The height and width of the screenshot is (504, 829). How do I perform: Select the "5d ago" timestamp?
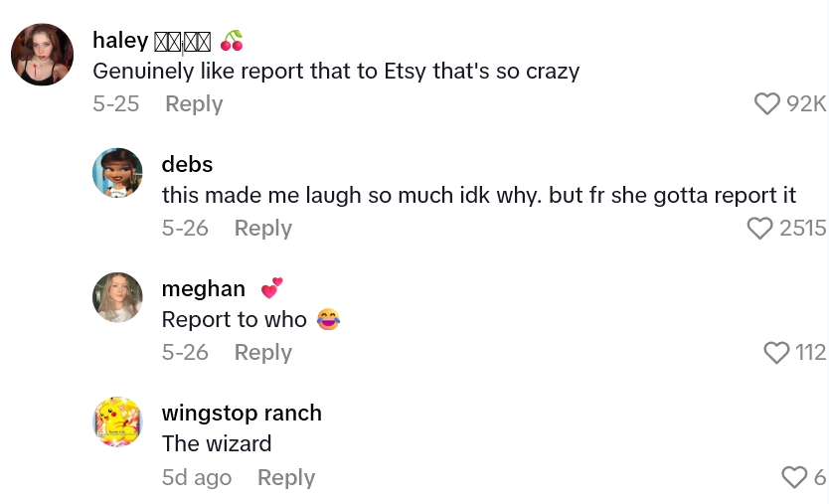click(x=197, y=477)
